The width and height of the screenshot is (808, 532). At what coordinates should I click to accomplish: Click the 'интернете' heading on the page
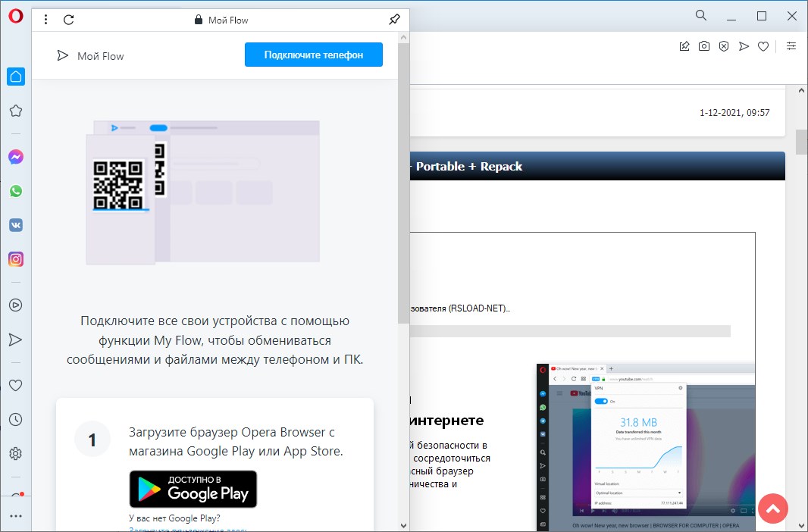point(446,421)
